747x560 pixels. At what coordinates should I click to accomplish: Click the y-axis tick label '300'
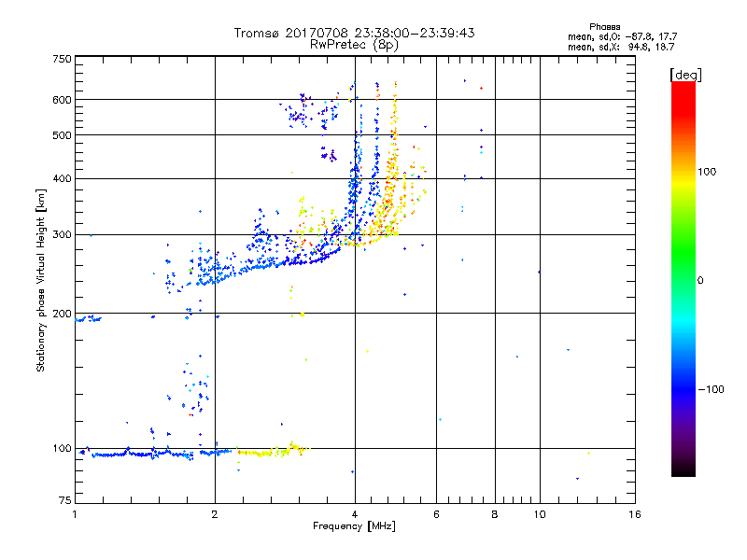click(x=62, y=235)
